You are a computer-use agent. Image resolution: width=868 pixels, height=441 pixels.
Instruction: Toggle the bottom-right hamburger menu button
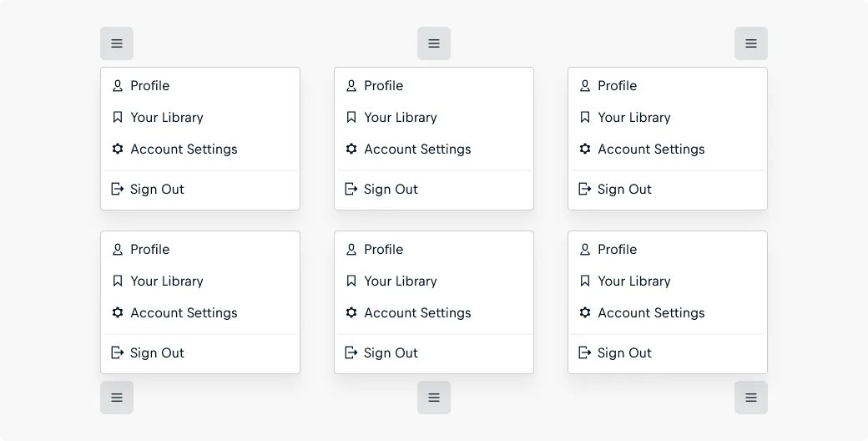tap(751, 398)
